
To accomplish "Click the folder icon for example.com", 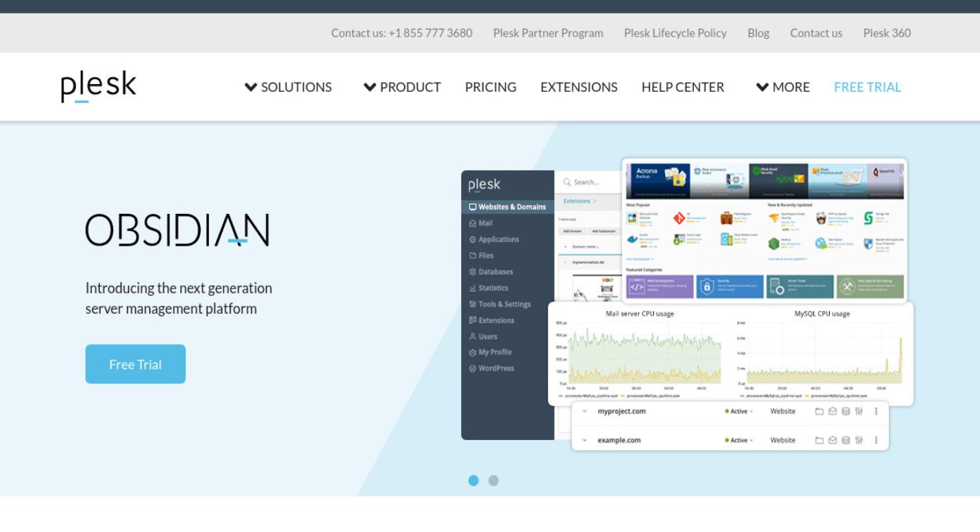I will click(x=819, y=440).
